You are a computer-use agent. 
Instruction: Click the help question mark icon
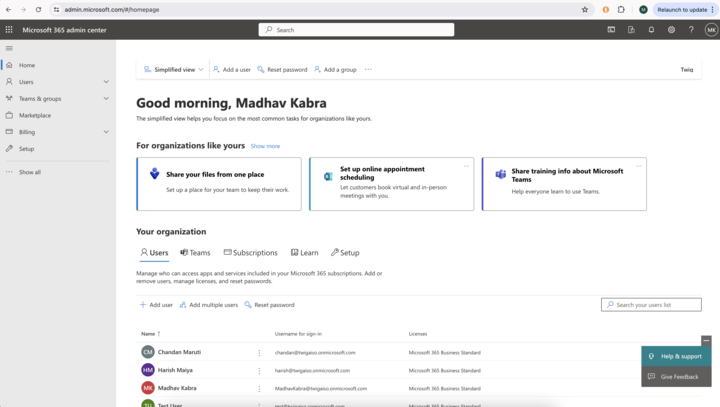pos(691,30)
